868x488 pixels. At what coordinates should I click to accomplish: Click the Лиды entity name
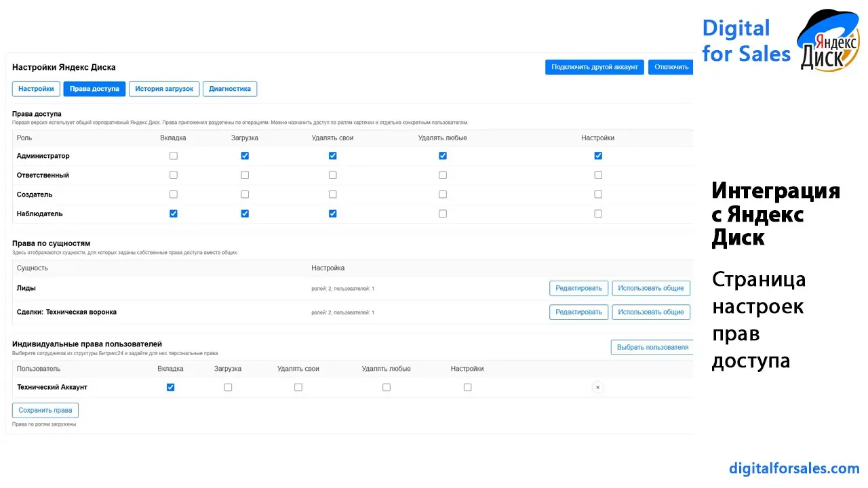[x=26, y=288]
